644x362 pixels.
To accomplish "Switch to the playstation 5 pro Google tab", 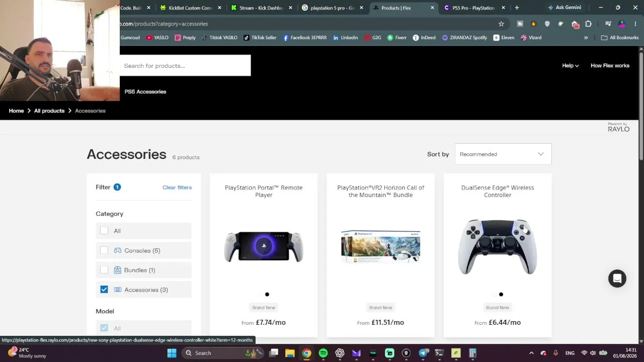I will [x=333, y=8].
